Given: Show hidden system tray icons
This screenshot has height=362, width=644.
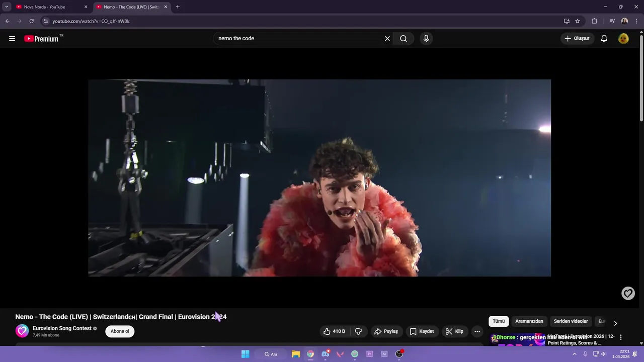Looking at the screenshot, I should [575, 354].
